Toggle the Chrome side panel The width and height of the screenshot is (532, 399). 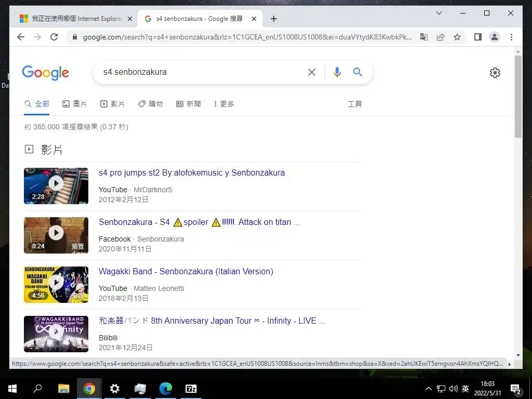tap(478, 37)
